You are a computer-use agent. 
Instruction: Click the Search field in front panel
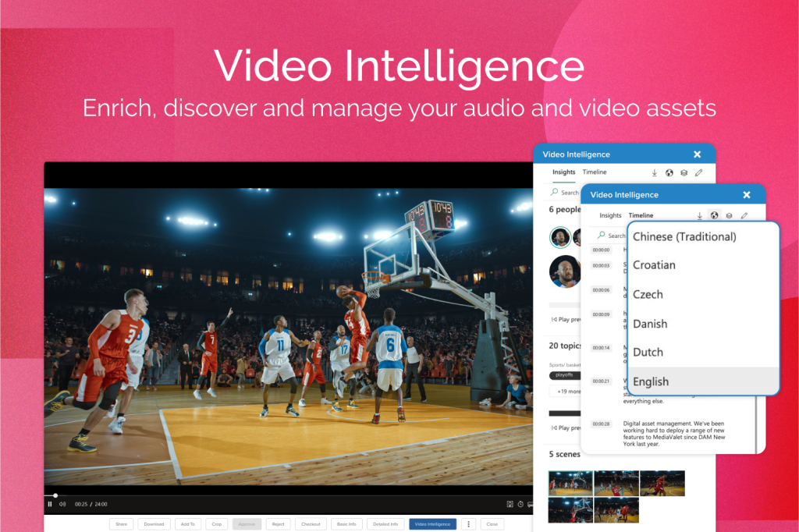[611, 236]
